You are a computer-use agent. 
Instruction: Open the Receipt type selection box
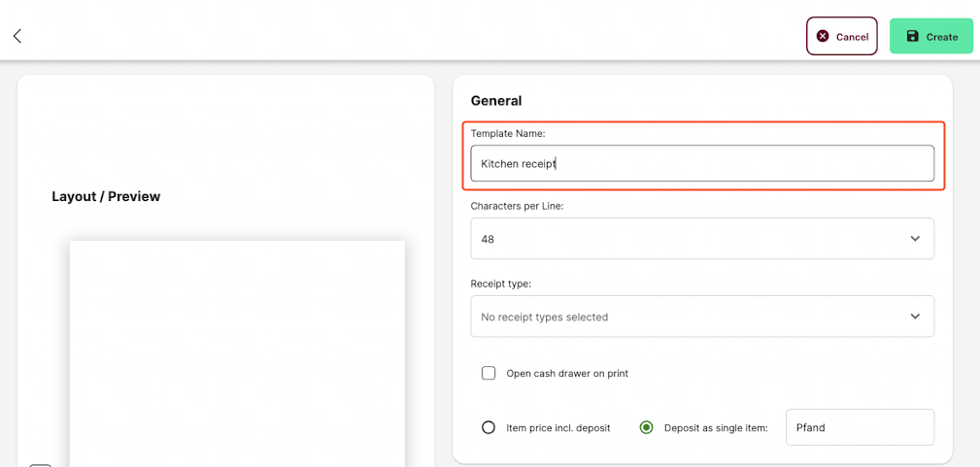[702, 317]
